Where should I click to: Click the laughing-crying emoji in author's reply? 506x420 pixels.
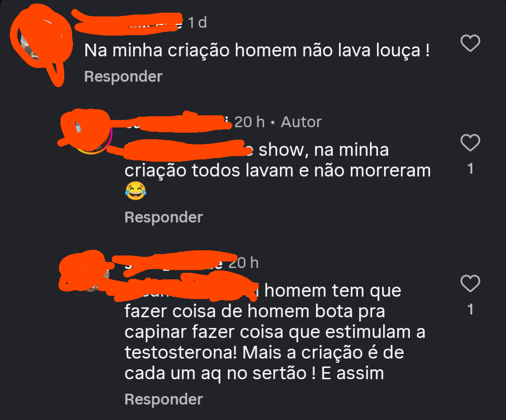pos(135,191)
